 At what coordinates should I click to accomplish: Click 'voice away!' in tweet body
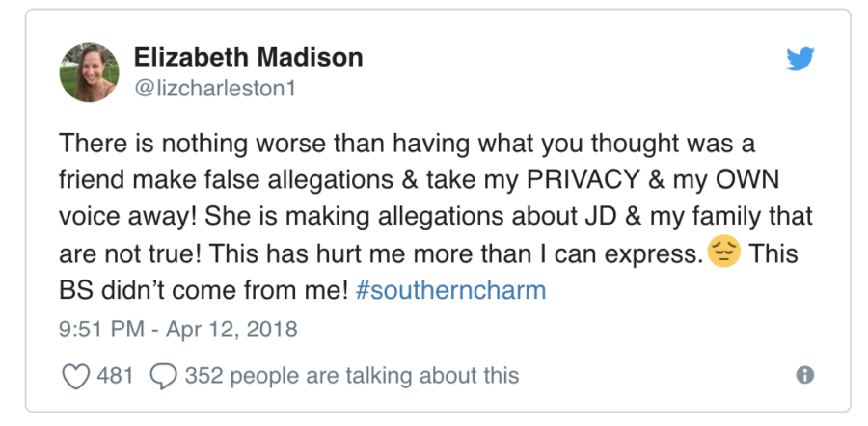(x=128, y=218)
